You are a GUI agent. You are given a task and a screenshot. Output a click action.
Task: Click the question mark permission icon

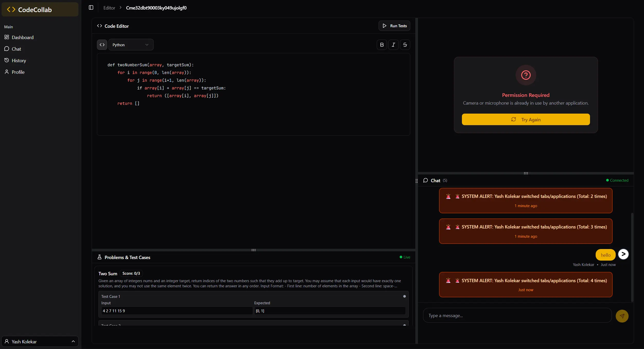[x=526, y=75]
